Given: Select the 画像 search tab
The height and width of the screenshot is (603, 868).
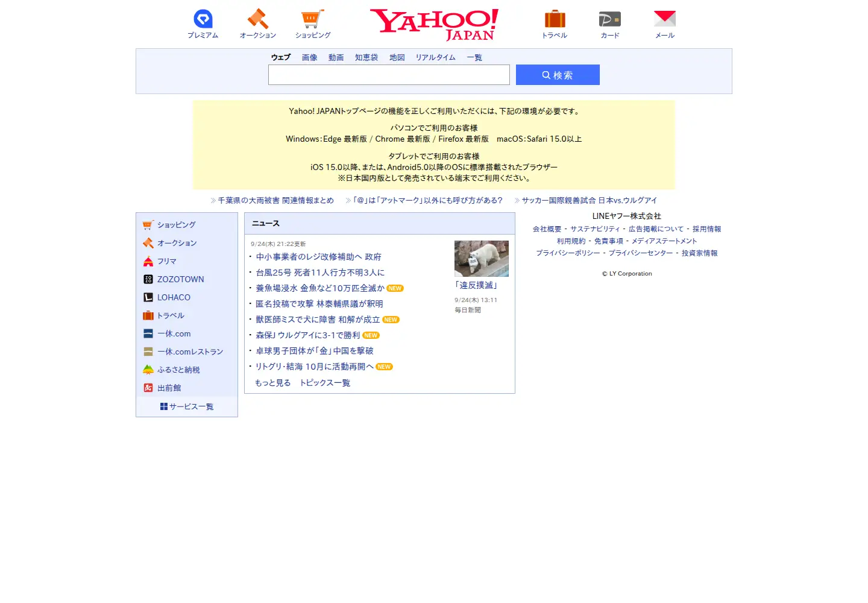Looking at the screenshot, I should click(310, 57).
